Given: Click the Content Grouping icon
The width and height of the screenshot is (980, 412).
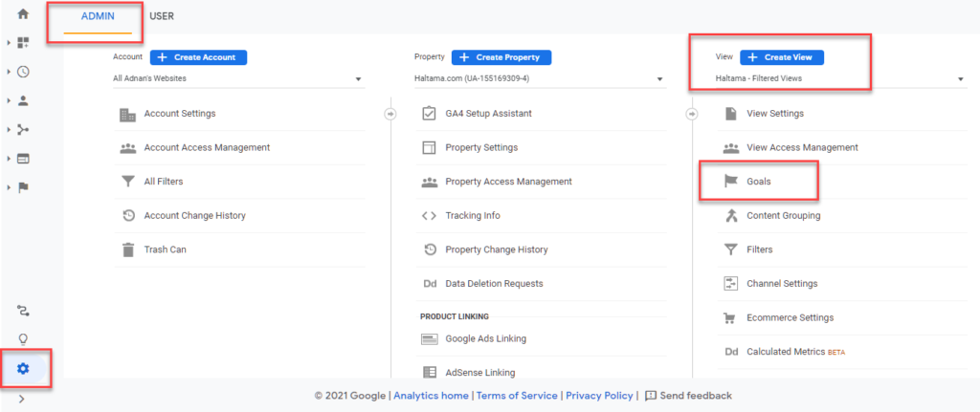Looking at the screenshot, I should tap(730, 216).
